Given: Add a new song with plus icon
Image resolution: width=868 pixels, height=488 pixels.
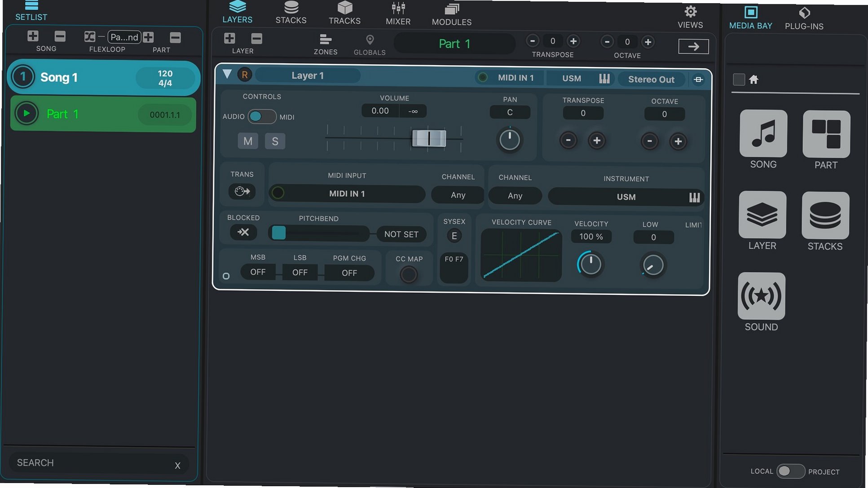Looking at the screenshot, I should 33,36.
